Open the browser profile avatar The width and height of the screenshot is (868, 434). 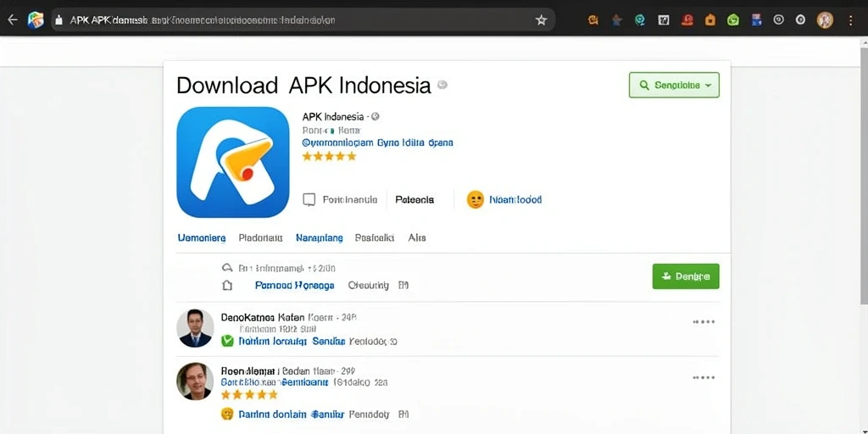coord(825,20)
